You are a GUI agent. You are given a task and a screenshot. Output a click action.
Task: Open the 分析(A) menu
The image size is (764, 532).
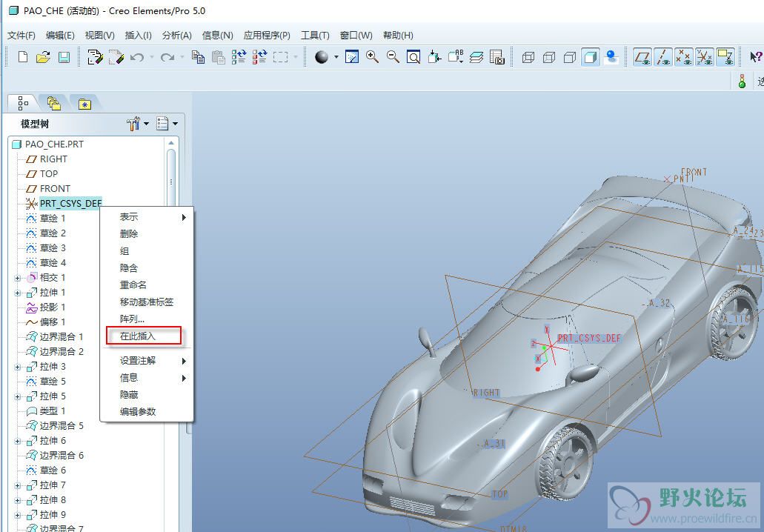click(176, 35)
